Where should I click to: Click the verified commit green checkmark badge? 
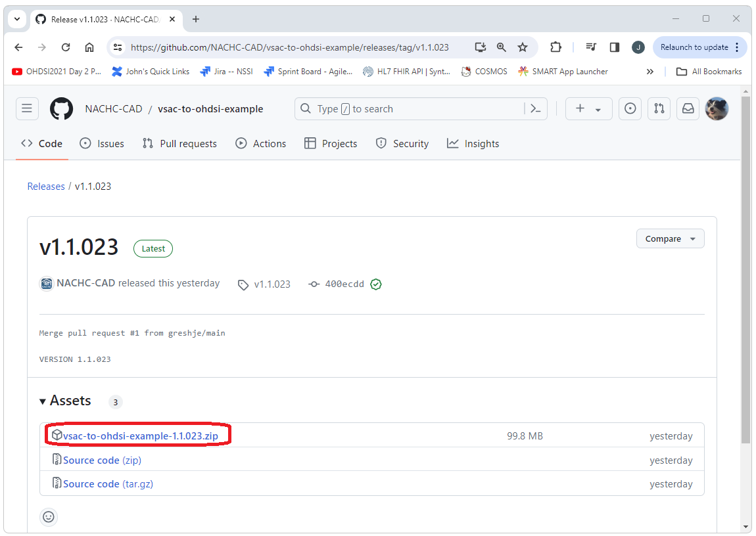click(x=376, y=284)
